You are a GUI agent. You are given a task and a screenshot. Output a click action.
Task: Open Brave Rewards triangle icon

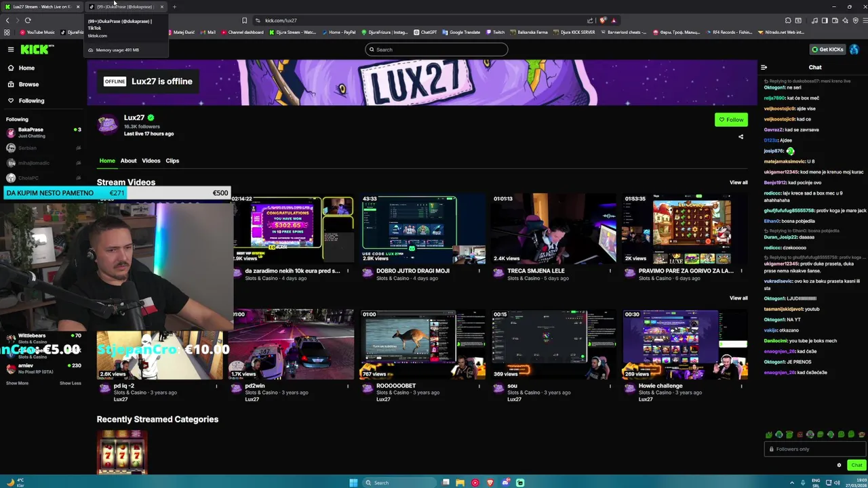[614, 20]
